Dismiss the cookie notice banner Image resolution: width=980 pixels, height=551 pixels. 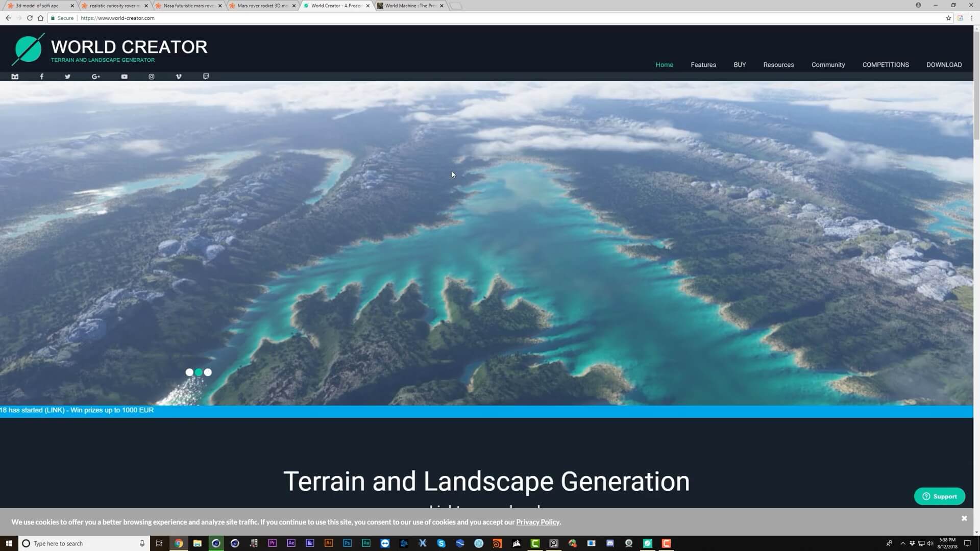(x=964, y=518)
